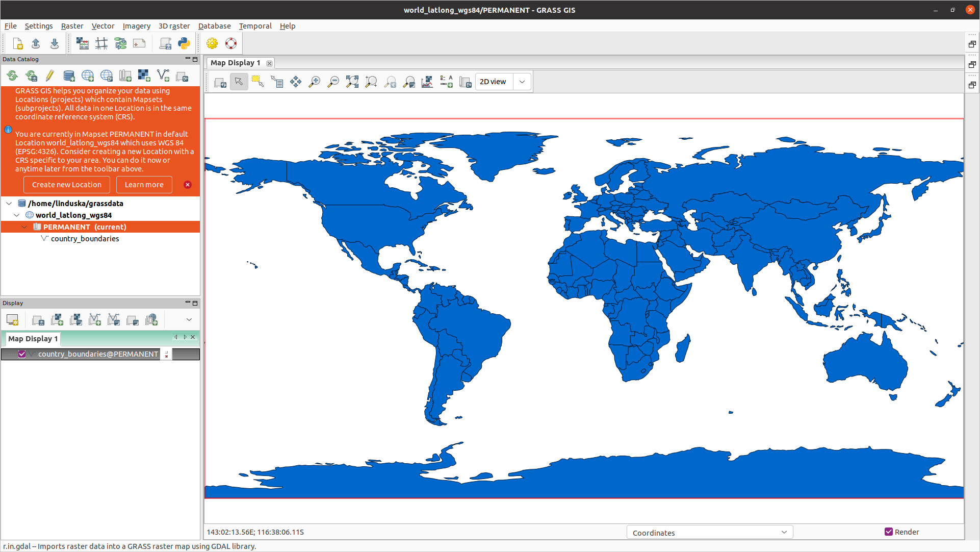Open the Python console
980x552 pixels.
[x=184, y=43]
